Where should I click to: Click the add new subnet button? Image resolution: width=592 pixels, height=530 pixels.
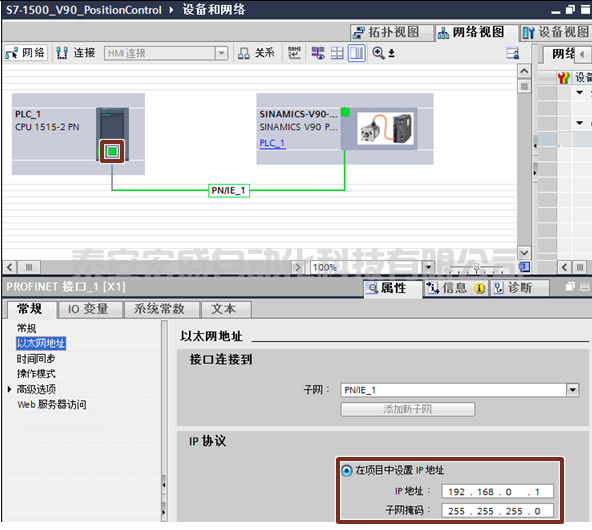pos(408,409)
